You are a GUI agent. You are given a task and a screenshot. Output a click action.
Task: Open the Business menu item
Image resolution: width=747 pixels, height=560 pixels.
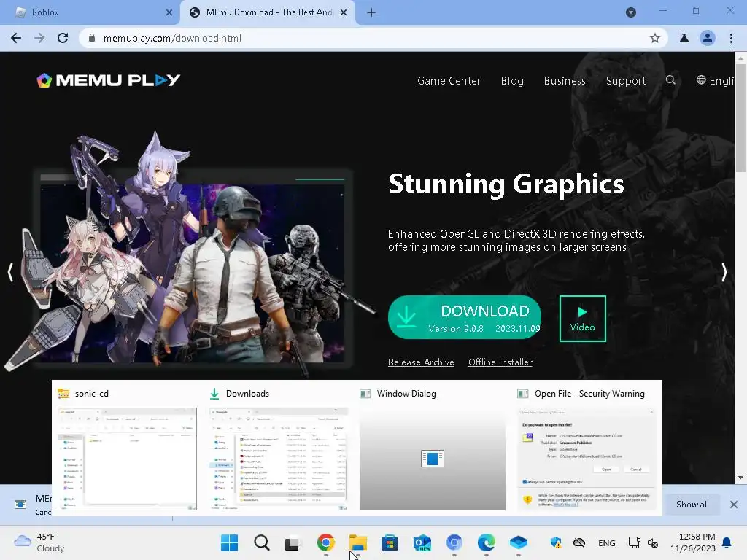pyautogui.click(x=565, y=81)
